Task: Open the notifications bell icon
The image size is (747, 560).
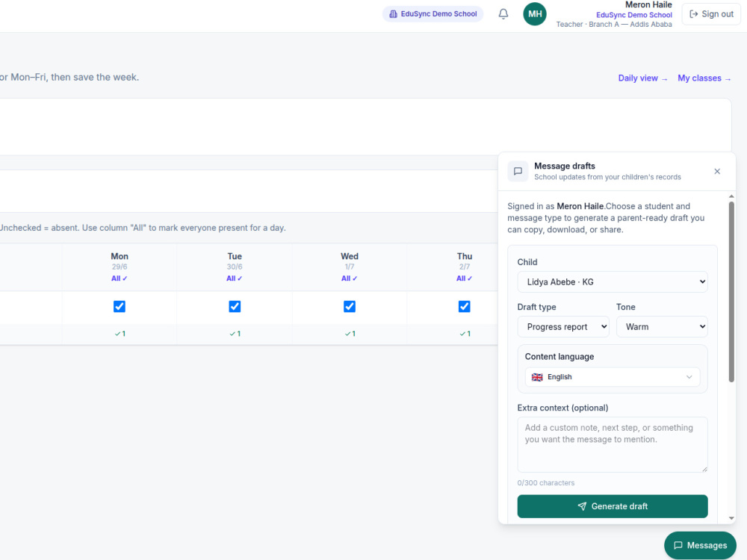Action: tap(503, 13)
